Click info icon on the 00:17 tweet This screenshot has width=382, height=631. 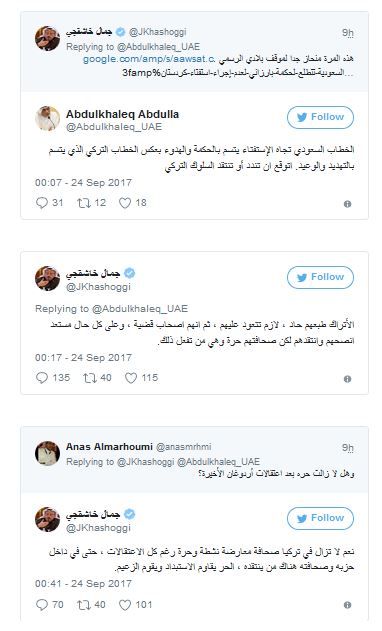pyautogui.click(x=347, y=379)
